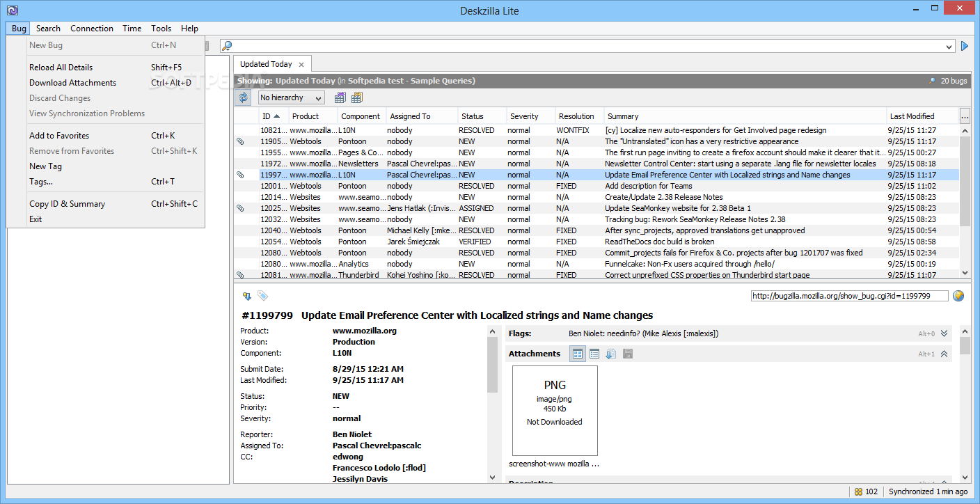Click download attachments icon in Attachments bar
Viewport: 980px width, 504px height.
(610, 354)
